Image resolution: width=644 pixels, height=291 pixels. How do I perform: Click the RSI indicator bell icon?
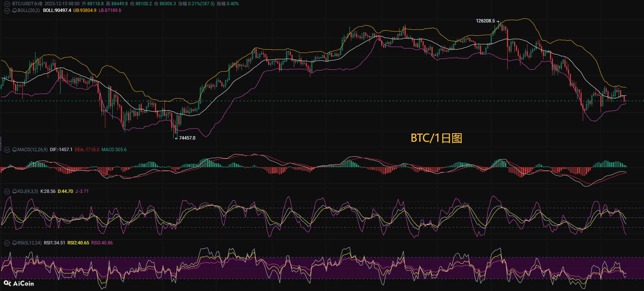[x=15, y=243]
